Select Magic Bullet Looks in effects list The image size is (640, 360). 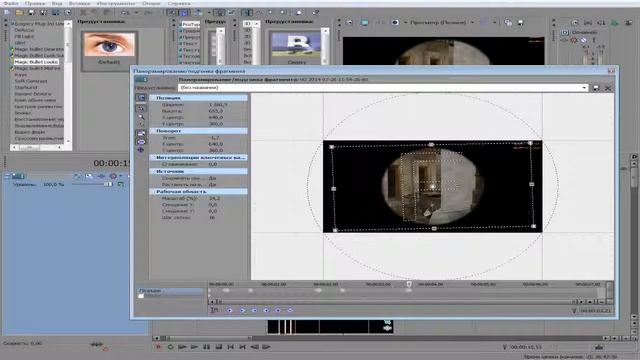click(36, 62)
